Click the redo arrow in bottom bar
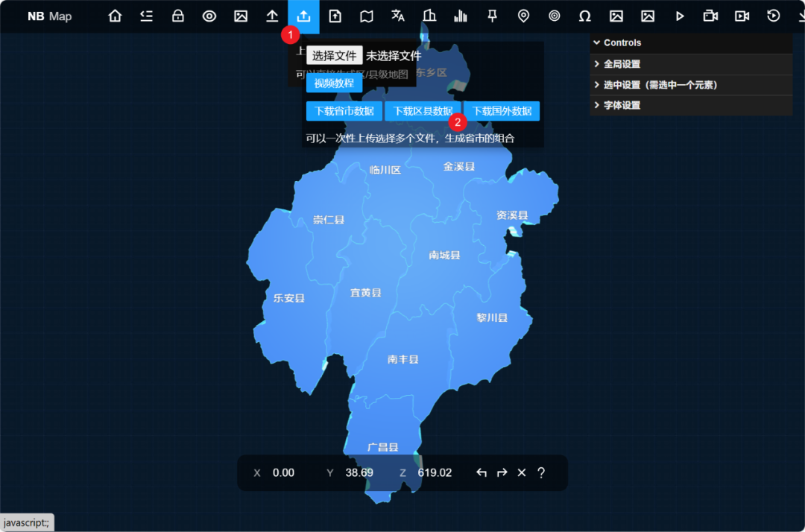 502,472
